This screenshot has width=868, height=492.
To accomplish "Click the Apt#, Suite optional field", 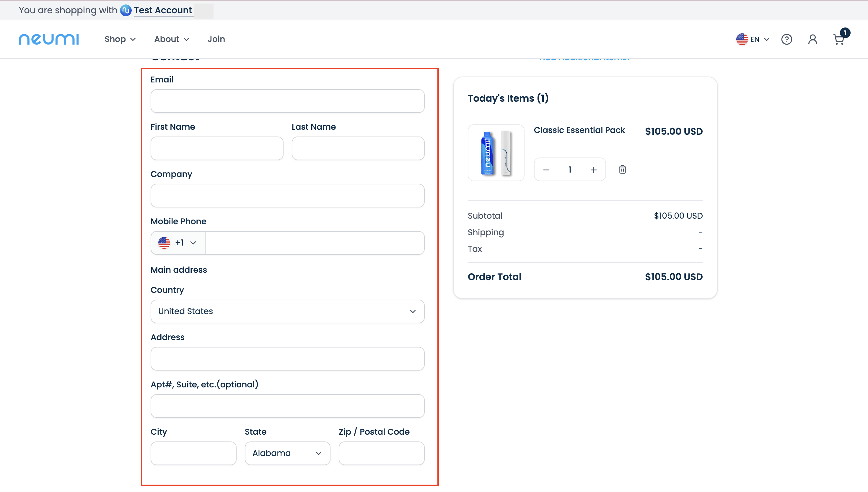I will coord(287,406).
